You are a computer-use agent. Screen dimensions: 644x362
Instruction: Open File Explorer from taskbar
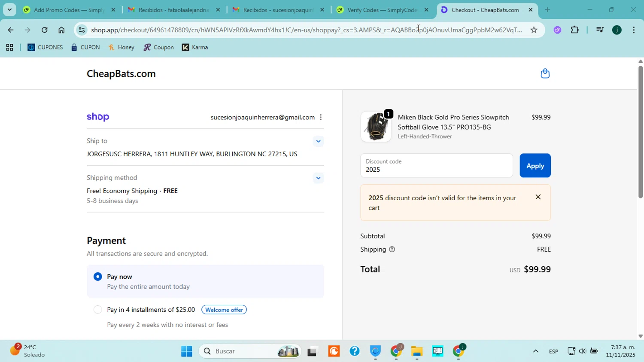pos(416,351)
